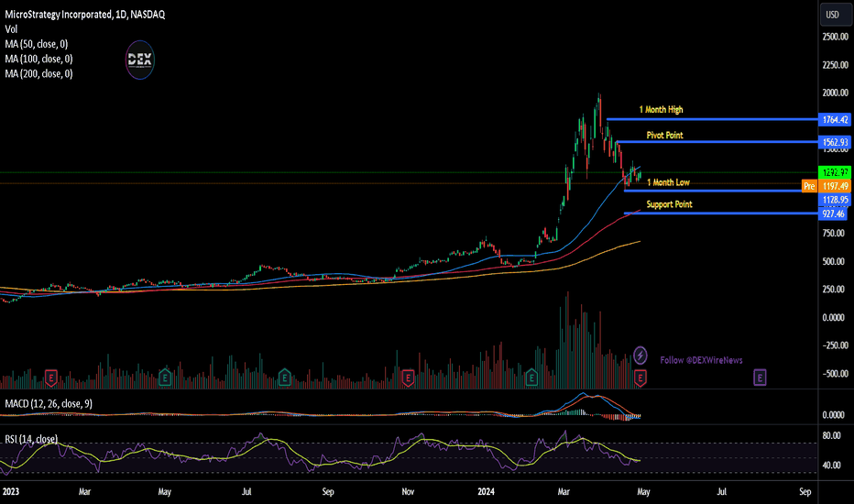Select the RSI (14, close) legend
This screenshot has height=504, width=854.
coord(31,439)
